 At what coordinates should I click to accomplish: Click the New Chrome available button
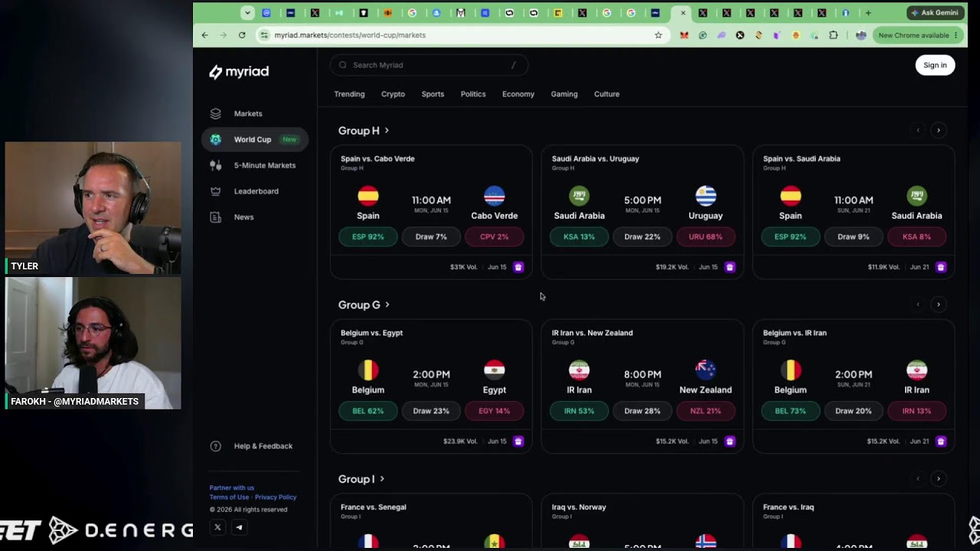(918, 35)
